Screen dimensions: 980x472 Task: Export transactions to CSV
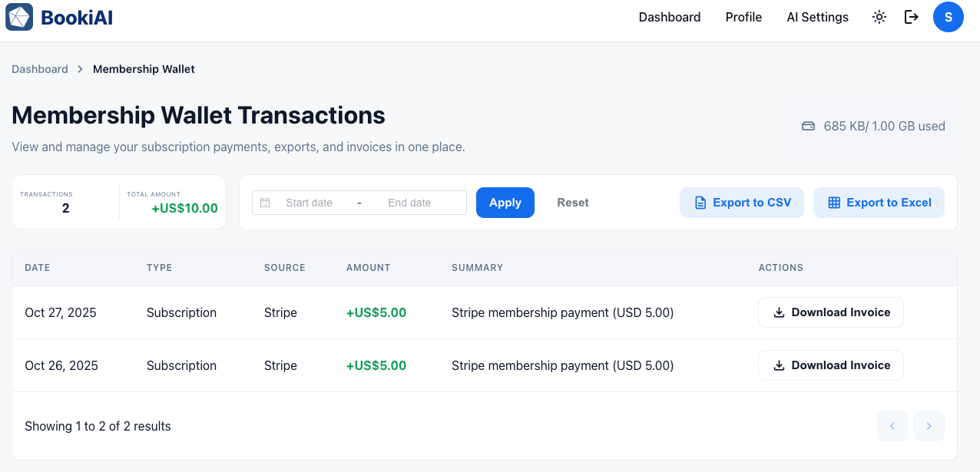(x=742, y=203)
